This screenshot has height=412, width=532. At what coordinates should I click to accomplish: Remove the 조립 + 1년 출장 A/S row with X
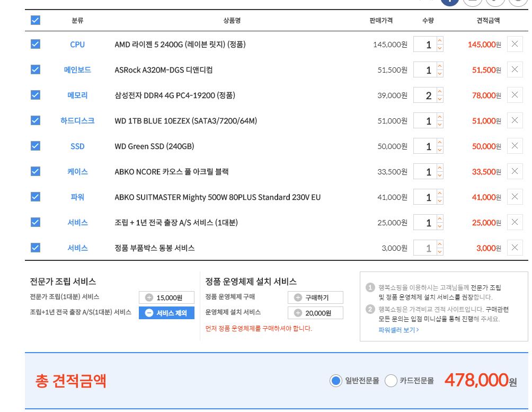(x=515, y=222)
